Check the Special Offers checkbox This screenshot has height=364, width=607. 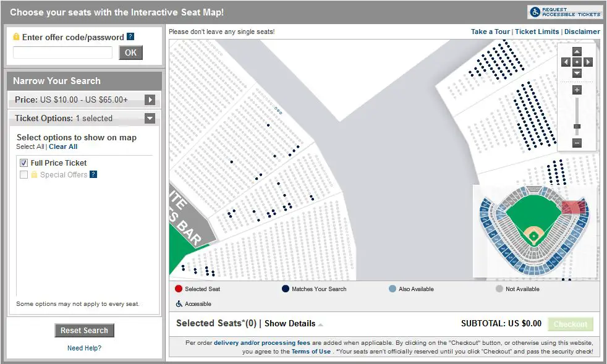click(x=24, y=175)
